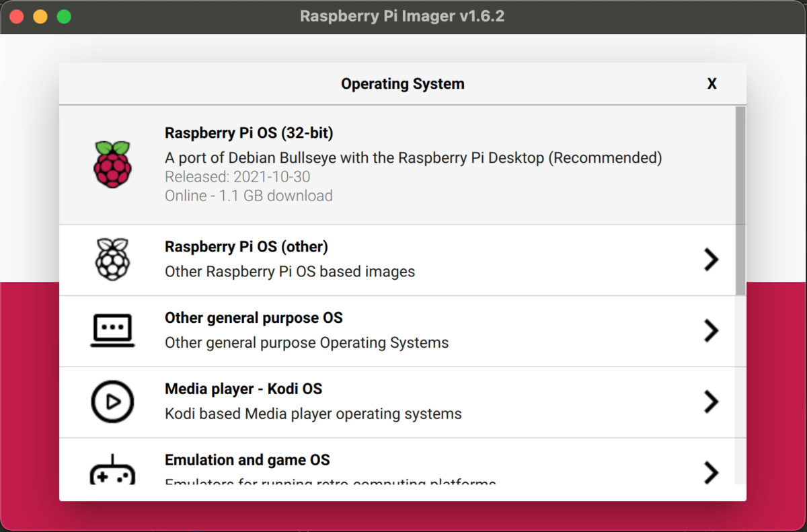Click Kodi based Media player operating systems text
The height and width of the screenshot is (532, 807).
(313, 414)
